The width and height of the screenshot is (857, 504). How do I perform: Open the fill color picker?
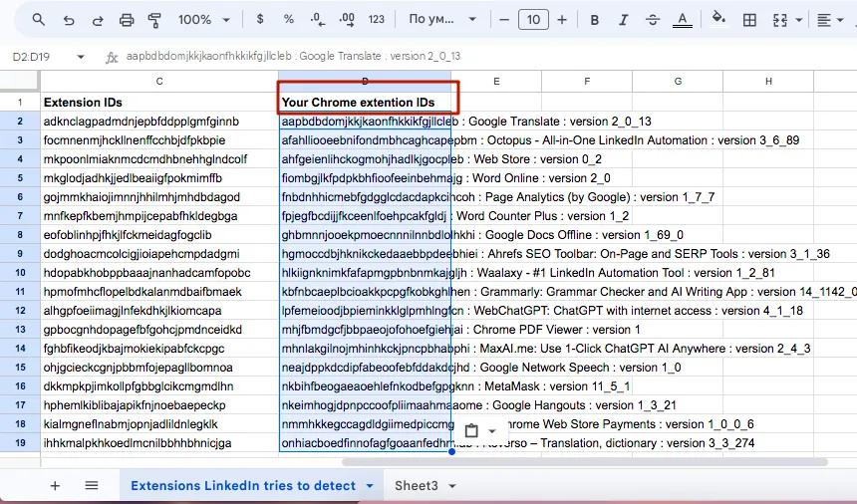coord(718,19)
